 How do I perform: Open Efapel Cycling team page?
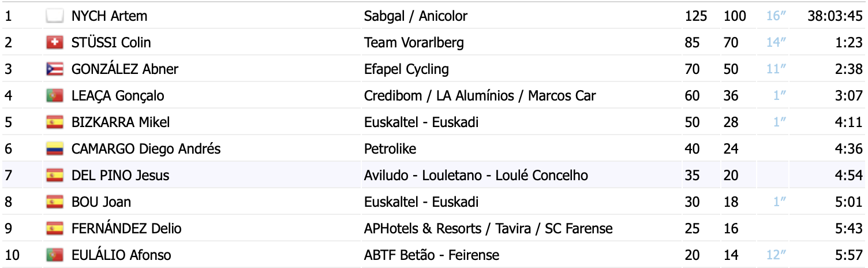pyautogui.click(x=406, y=69)
